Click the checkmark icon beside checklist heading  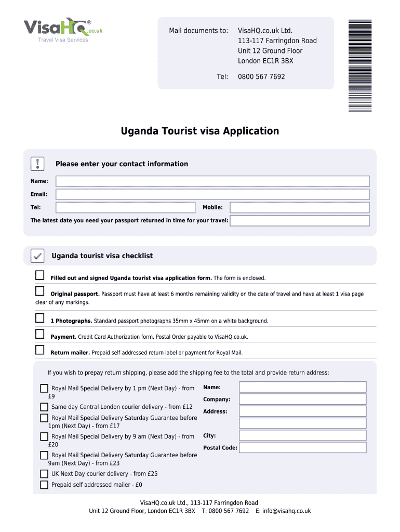pyautogui.click(x=37, y=256)
